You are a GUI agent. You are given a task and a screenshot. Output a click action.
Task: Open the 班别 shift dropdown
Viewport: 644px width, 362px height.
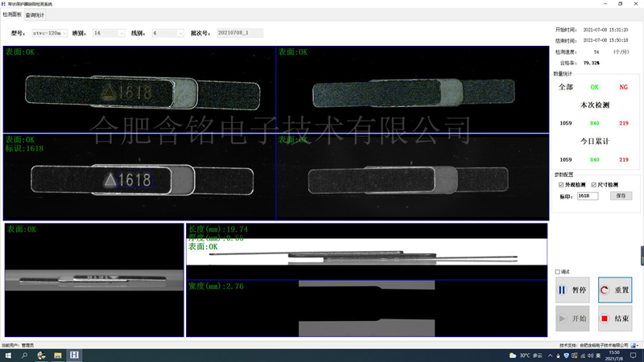tap(109, 33)
